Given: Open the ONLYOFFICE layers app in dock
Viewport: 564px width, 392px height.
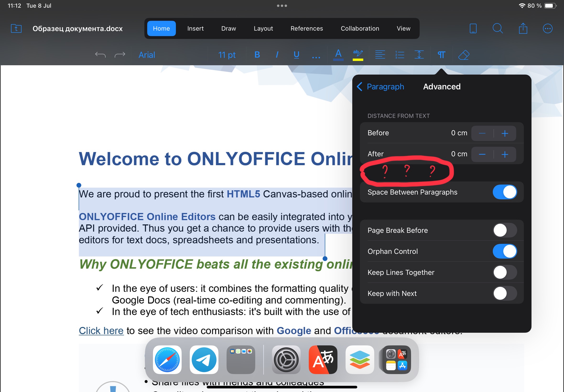Looking at the screenshot, I should tap(360, 359).
